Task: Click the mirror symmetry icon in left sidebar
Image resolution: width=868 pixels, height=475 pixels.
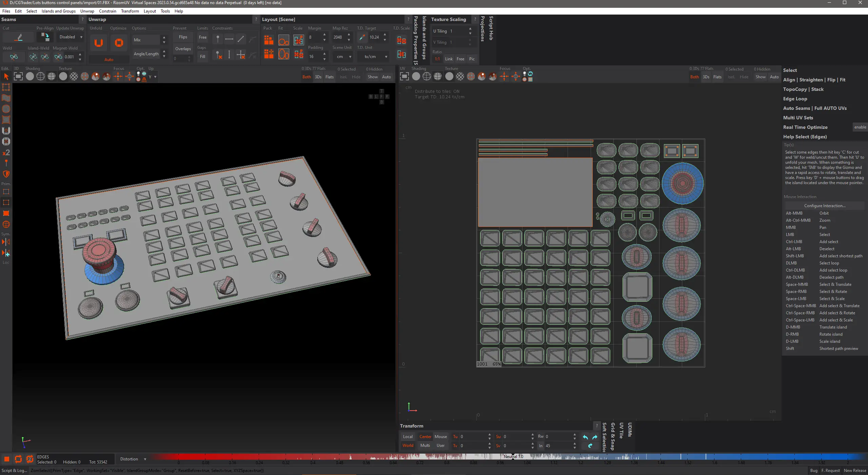Action: pyautogui.click(x=6, y=242)
